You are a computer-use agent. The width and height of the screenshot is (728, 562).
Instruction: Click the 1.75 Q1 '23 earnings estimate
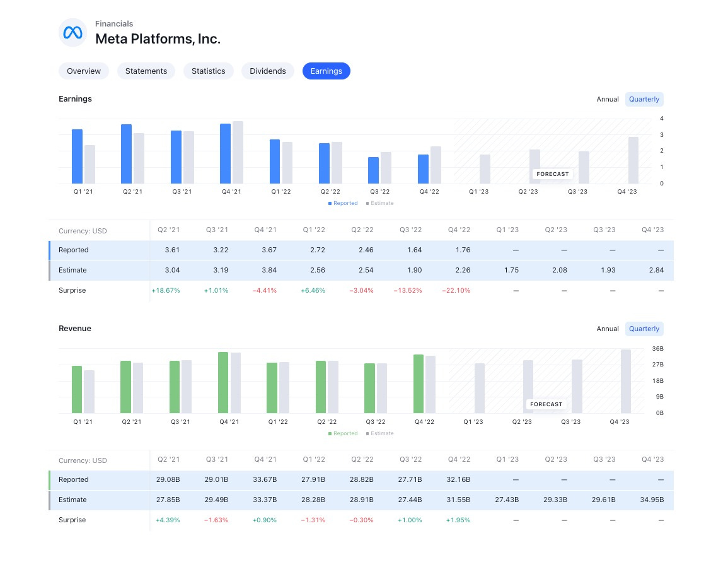pyautogui.click(x=511, y=271)
